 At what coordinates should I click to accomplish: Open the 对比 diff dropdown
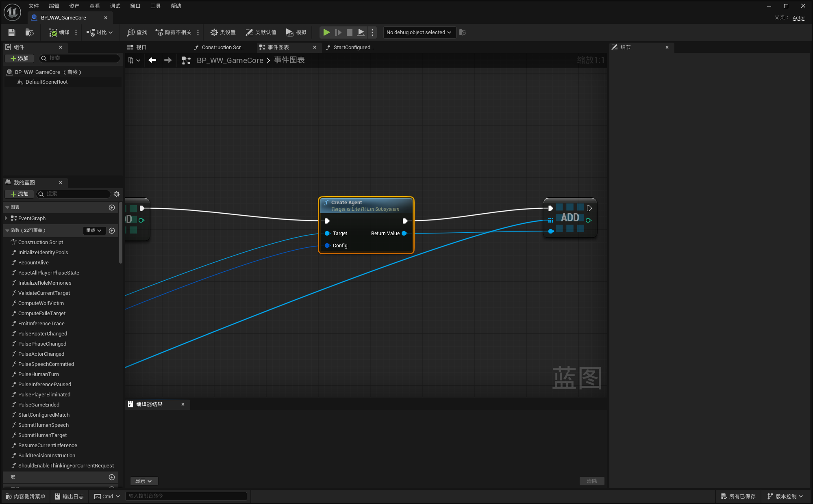point(100,32)
